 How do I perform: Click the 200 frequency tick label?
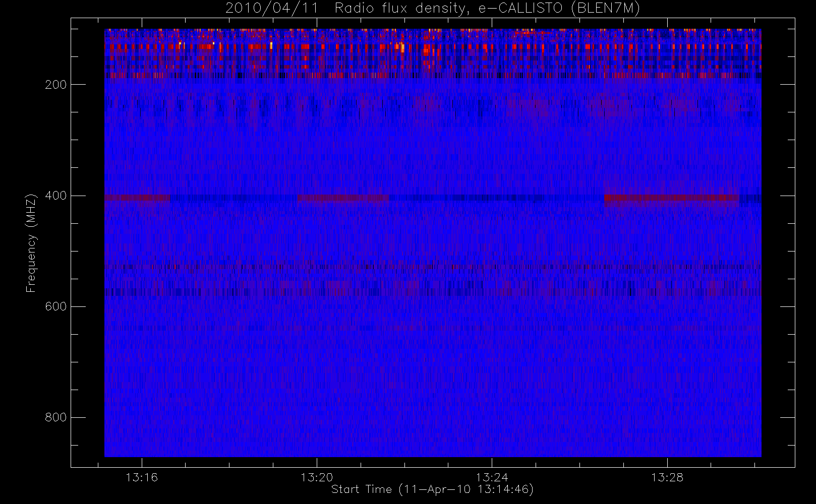(x=55, y=85)
